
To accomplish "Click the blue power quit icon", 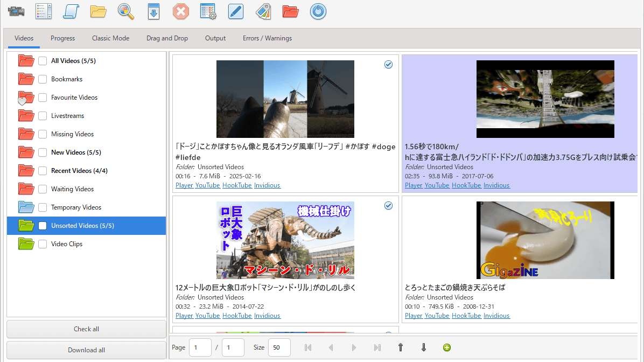I will point(318,11).
